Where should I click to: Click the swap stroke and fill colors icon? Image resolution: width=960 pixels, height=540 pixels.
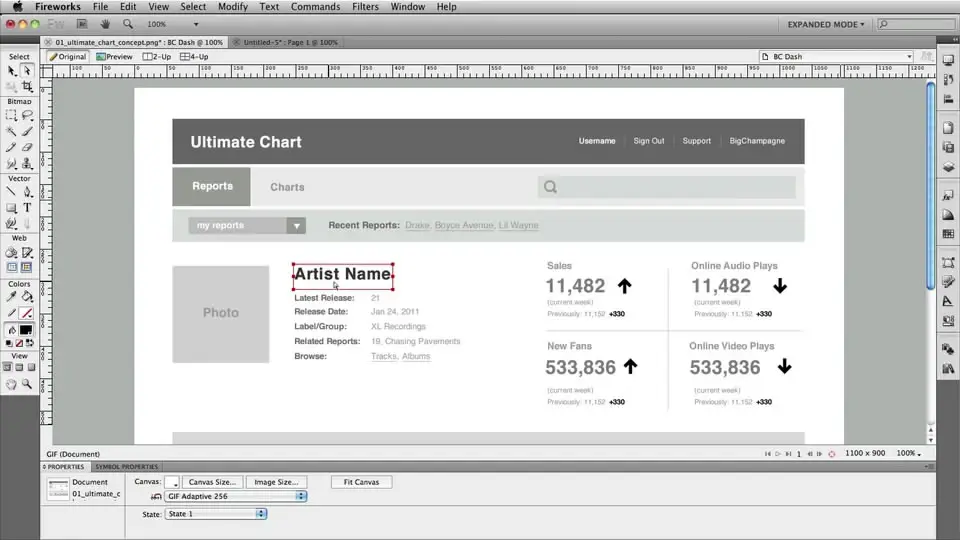pyautogui.click(x=30, y=343)
